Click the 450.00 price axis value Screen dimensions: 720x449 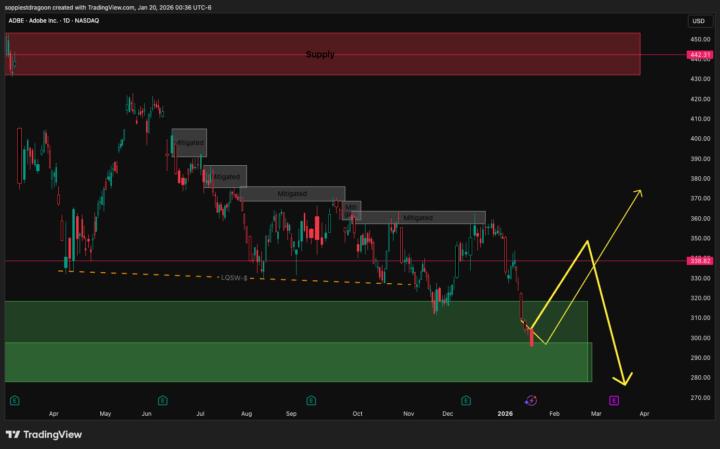[x=700, y=39]
